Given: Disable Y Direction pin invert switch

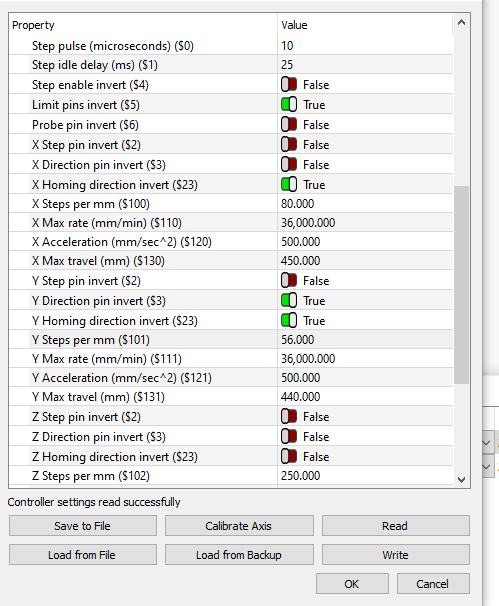Looking at the screenshot, I should point(289,301).
